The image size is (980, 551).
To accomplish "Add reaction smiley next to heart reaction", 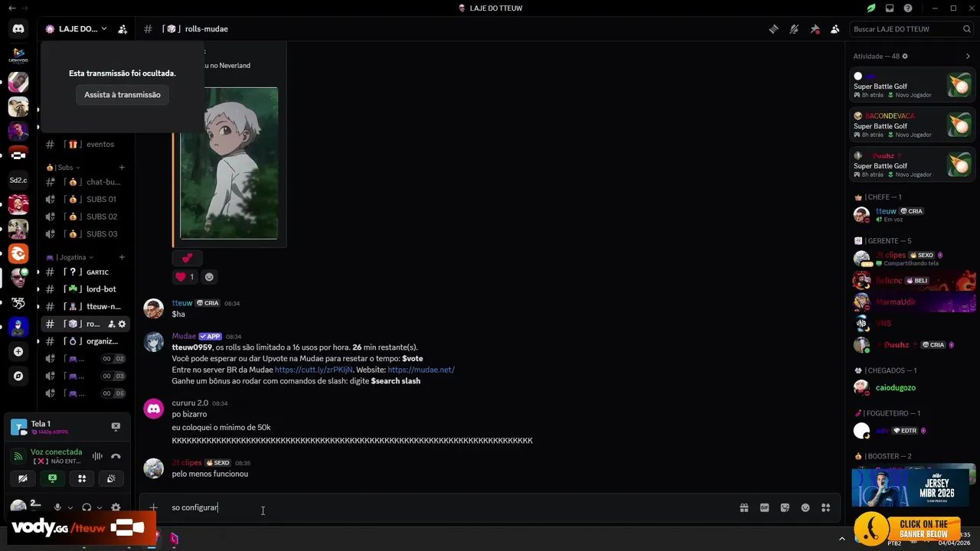I will pyautogui.click(x=209, y=277).
